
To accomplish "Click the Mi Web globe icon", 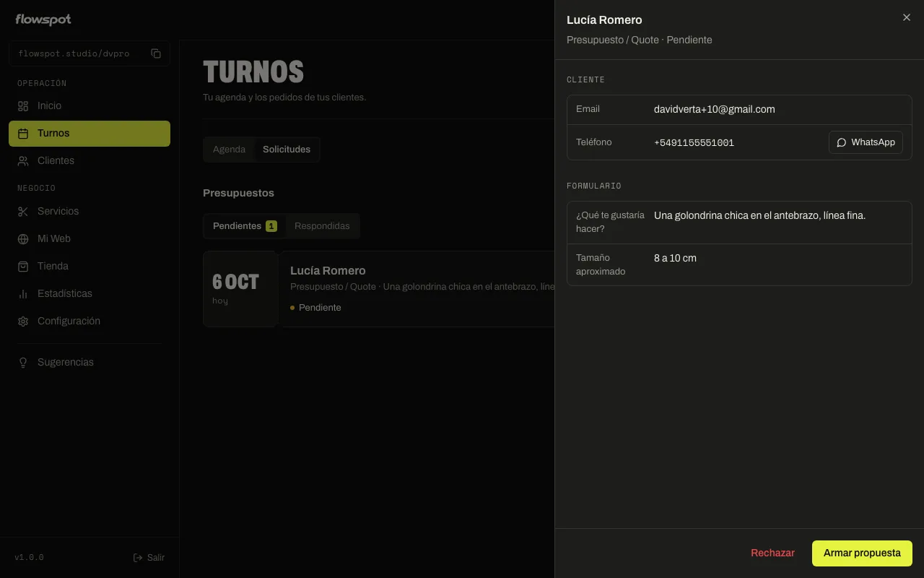I will point(23,238).
